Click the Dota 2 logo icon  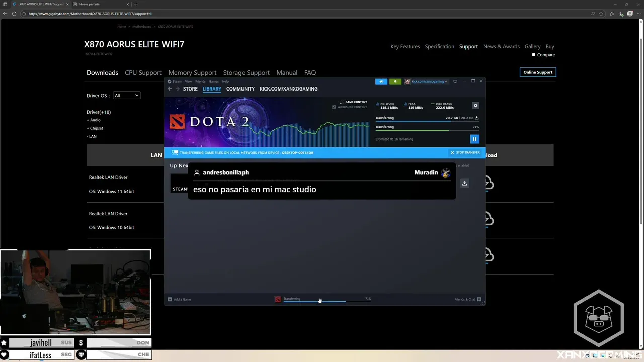(x=177, y=121)
